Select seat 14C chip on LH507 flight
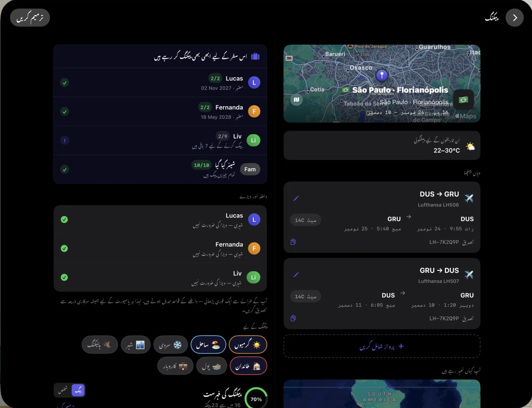 [x=306, y=296]
